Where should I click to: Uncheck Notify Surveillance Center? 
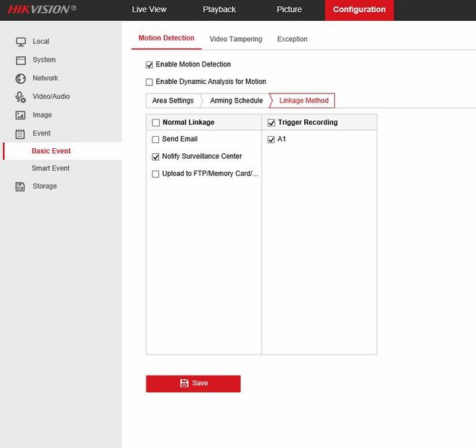coord(155,156)
